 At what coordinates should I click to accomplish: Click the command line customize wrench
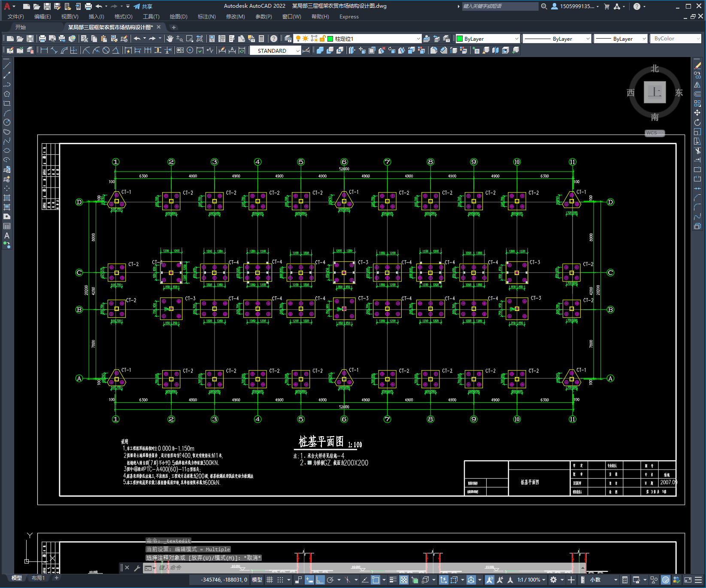137,568
